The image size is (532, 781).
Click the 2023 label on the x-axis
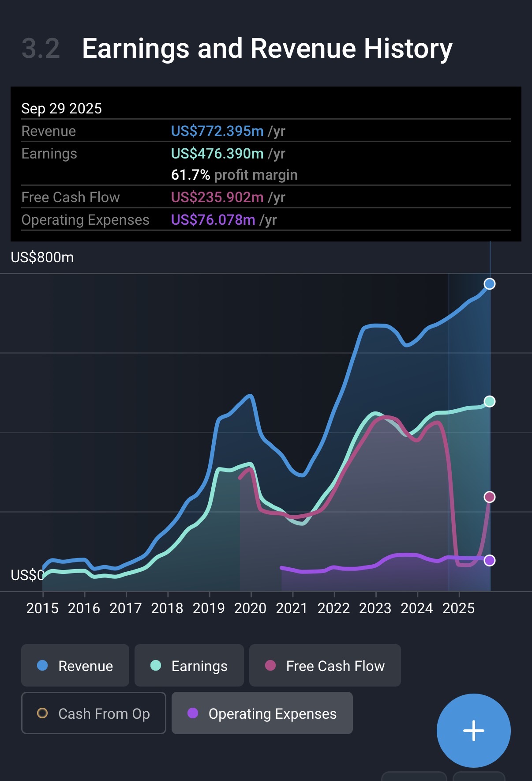(375, 608)
